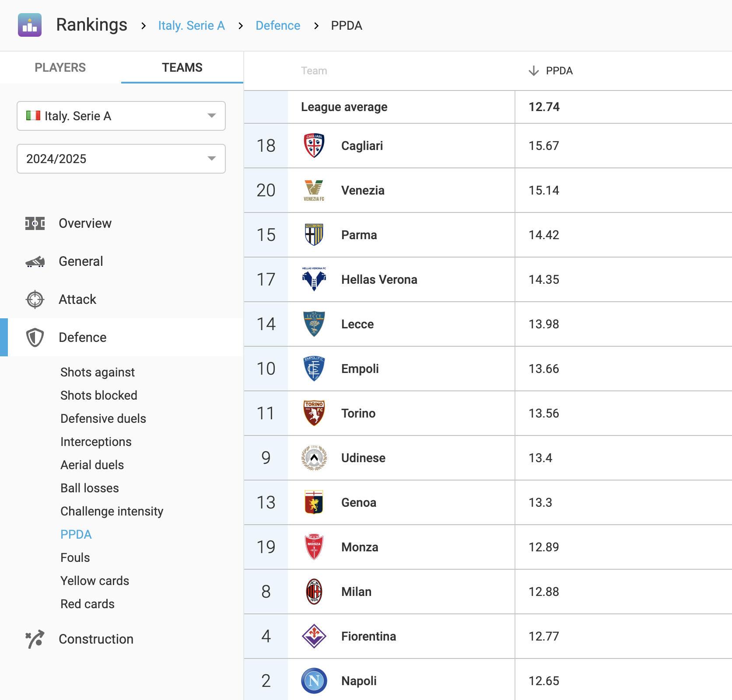This screenshot has height=700, width=732.
Task: Click the Napoli club crest
Action: click(314, 681)
